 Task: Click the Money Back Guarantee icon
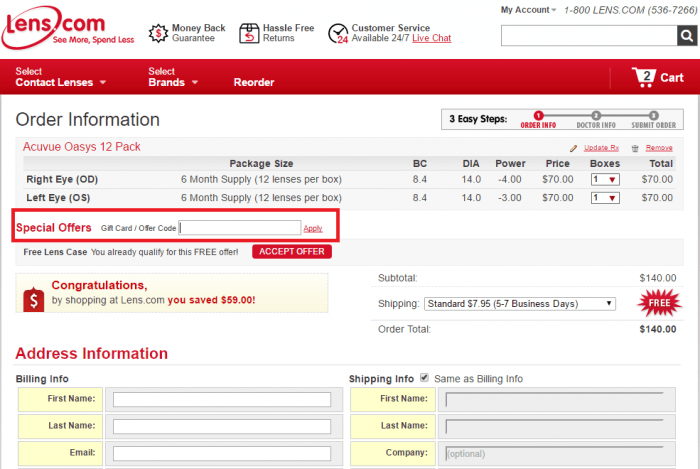(158, 34)
